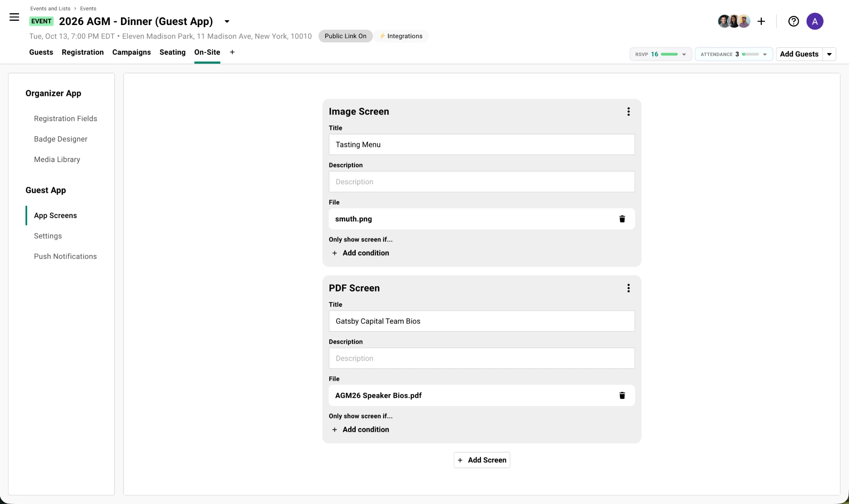This screenshot has width=849, height=504.
Task: Open the hamburger navigation menu
Action: pos(14,17)
